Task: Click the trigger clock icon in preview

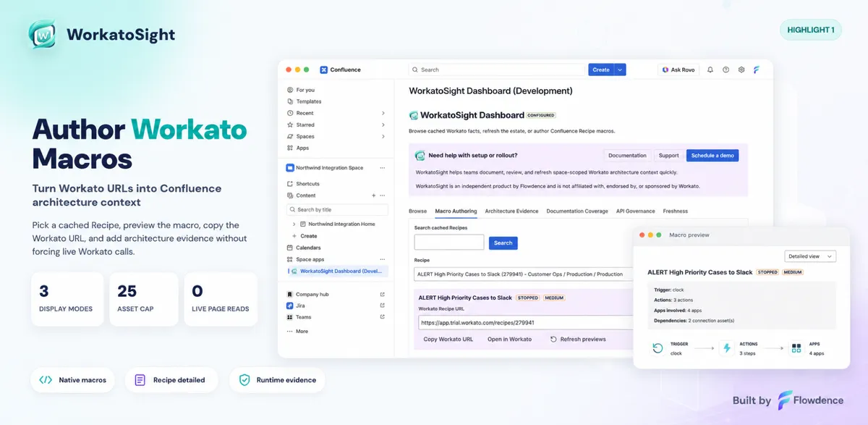Action: tap(658, 348)
